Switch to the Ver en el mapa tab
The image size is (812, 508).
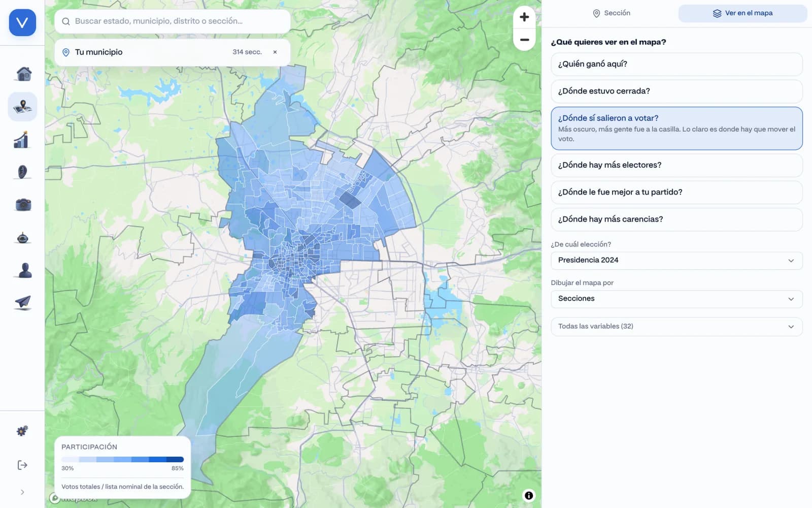[x=742, y=13]
